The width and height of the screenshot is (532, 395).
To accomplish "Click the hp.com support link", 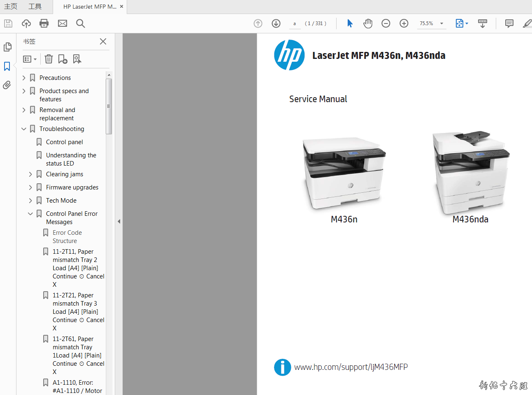I will pyautogui.click(x=351, y=367).
